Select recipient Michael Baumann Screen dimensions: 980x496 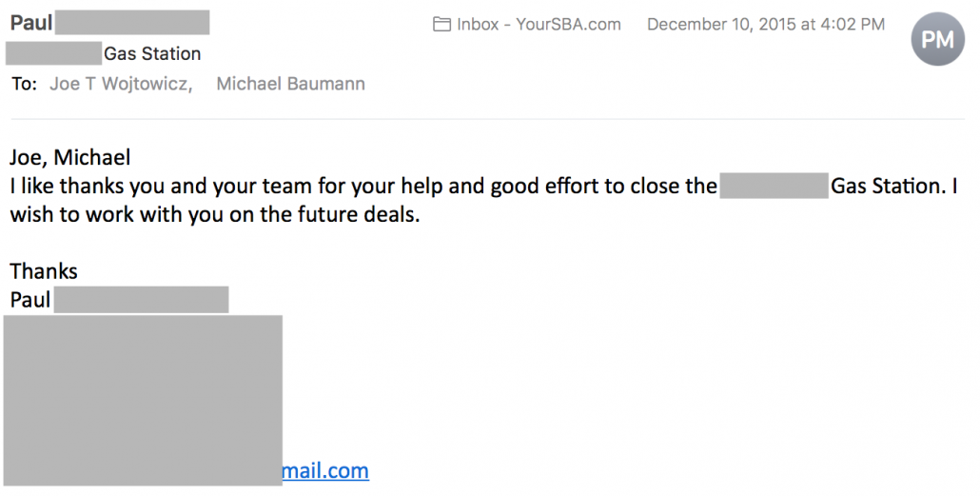[x=290, y=84]
